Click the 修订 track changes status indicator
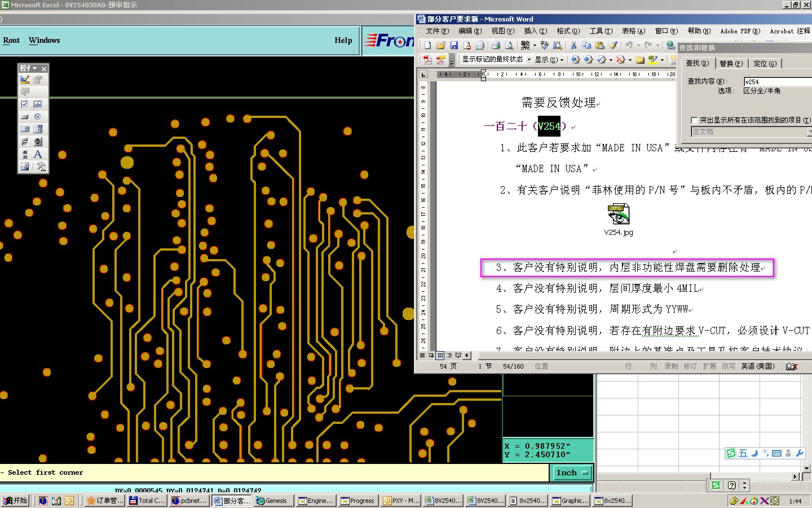812x508 pixels. 690,366
